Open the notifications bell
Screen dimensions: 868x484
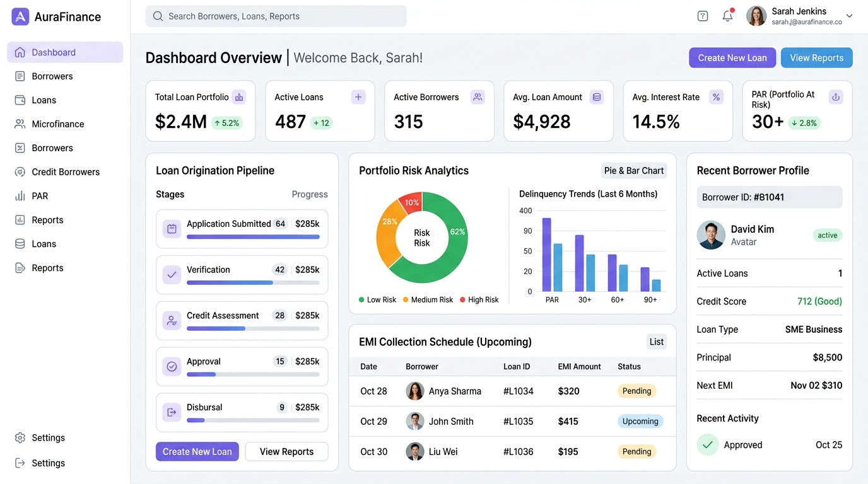727,16
